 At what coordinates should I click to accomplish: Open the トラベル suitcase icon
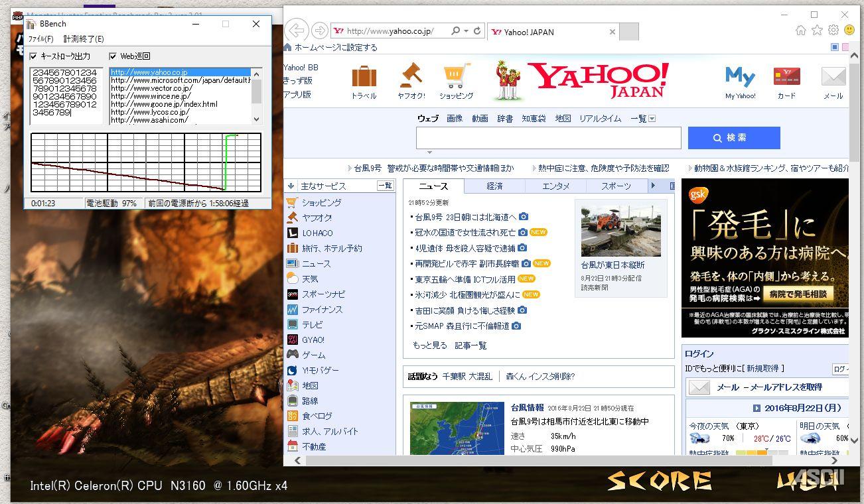[364, 77]
